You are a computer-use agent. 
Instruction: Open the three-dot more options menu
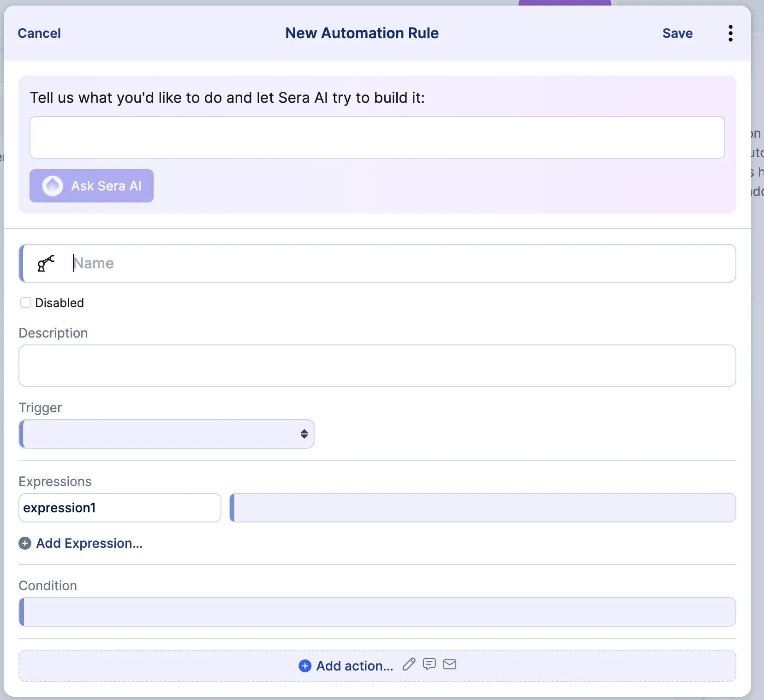pos(730,33)
